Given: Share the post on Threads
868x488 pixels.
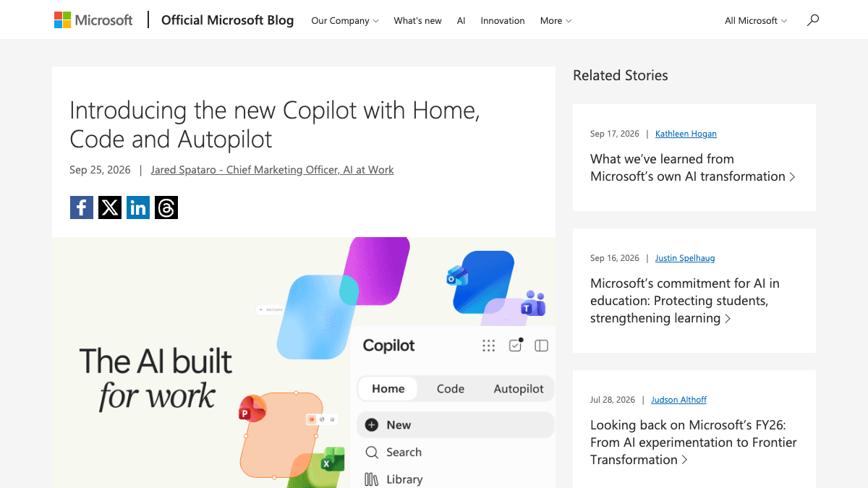Looking at the screenshot, I should point(166,207).
